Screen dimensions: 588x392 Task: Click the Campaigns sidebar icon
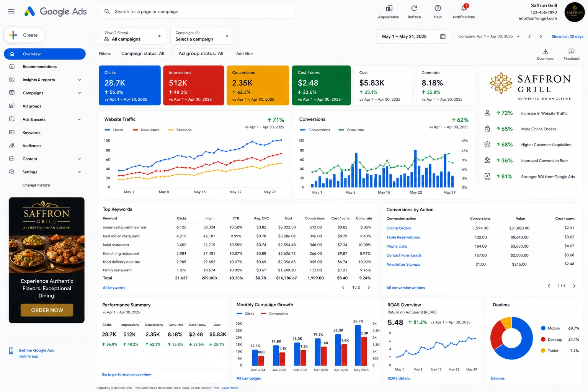(x=12, y=93)
